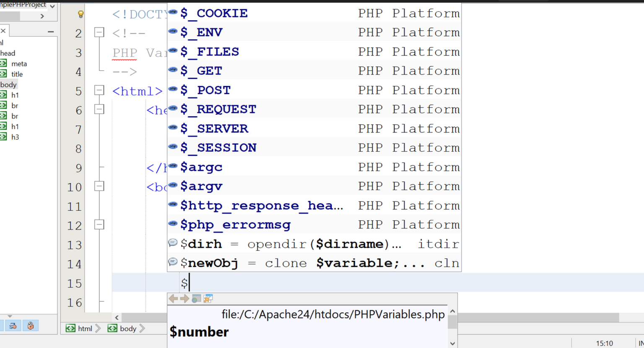Click the PHP icon beside $_SESSION

pyautogui.click(x=173, y=147)
